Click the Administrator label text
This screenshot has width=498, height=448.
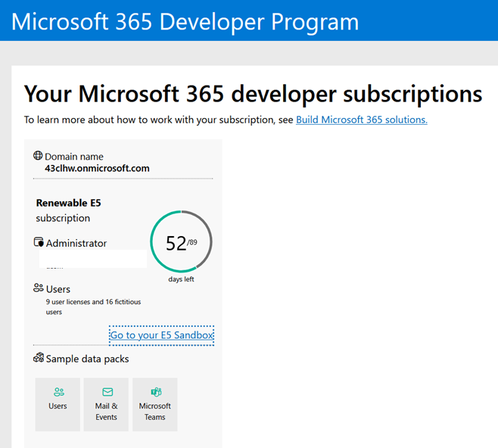click(76, 243)
